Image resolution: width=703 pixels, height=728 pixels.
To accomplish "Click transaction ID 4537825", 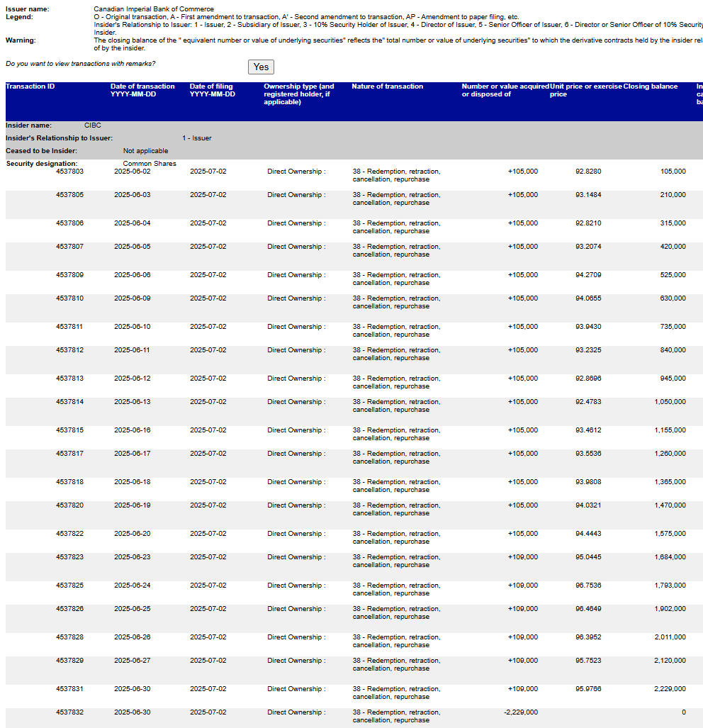I will pos(69,586).
